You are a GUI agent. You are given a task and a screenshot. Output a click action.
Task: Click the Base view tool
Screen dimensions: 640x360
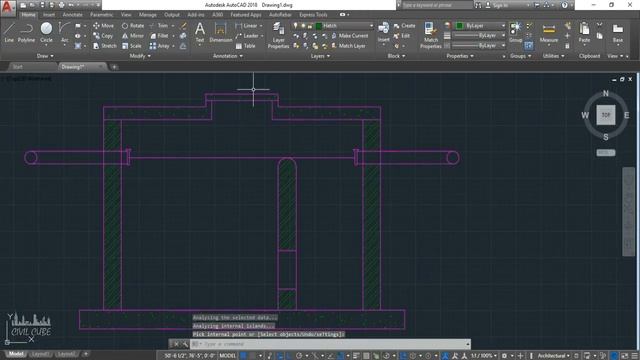(x=618, y=33)
